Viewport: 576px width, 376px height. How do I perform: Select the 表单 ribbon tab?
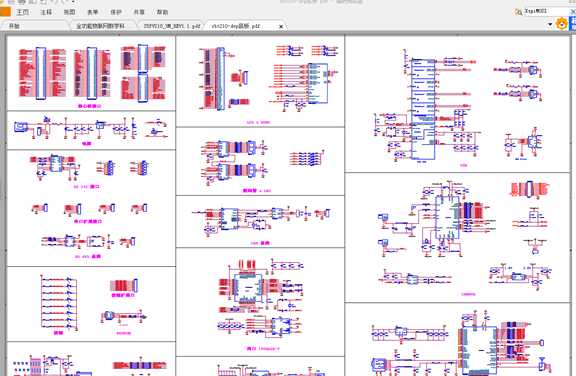coord(93,12)
